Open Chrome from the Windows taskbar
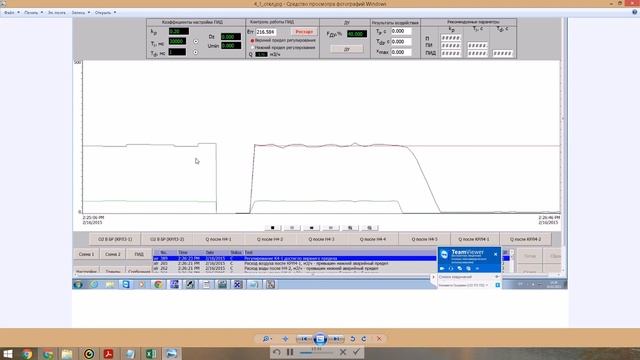640x360 pixels. 27,354
